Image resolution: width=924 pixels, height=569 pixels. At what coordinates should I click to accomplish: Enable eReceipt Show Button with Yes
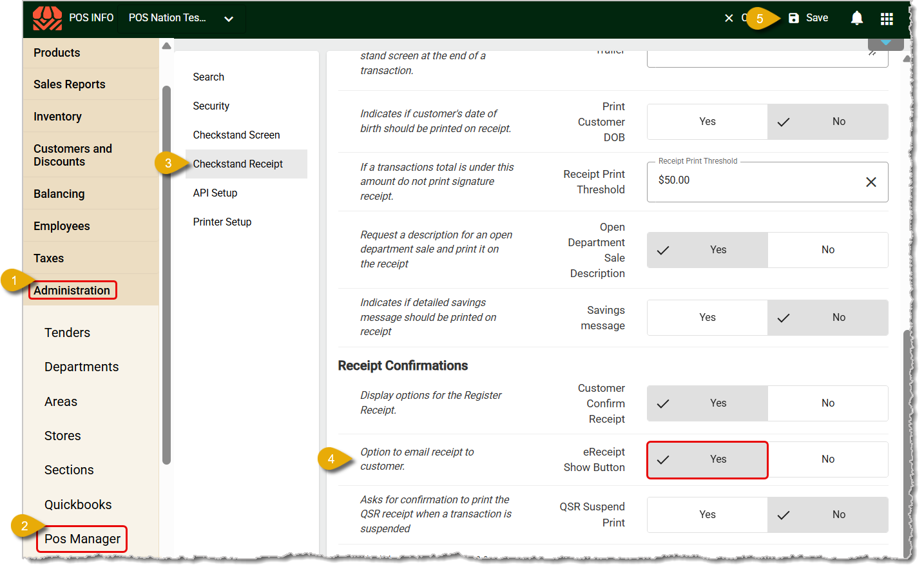707,459
